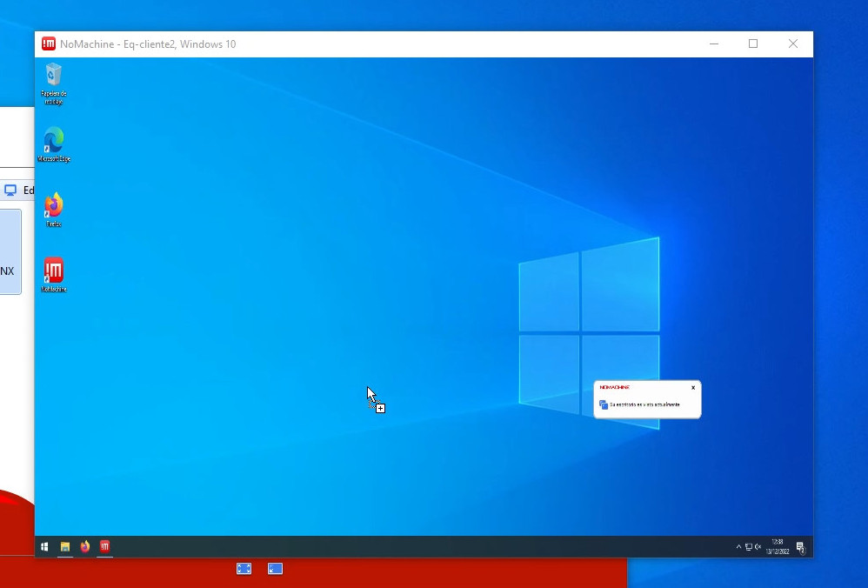Viewport: 868px width, 588px height.
Task: Click the fullscreen icon on red bar
Action: pyautogui.click(x=244, y=569)
